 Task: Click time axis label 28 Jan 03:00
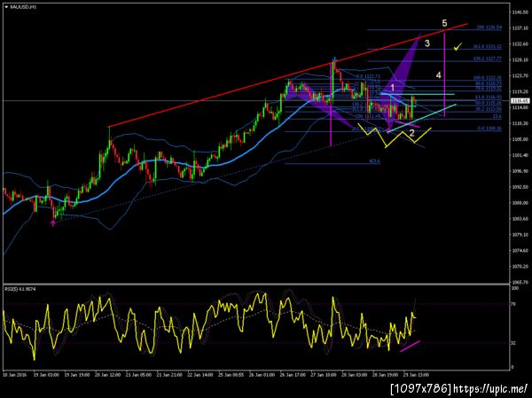355,375
